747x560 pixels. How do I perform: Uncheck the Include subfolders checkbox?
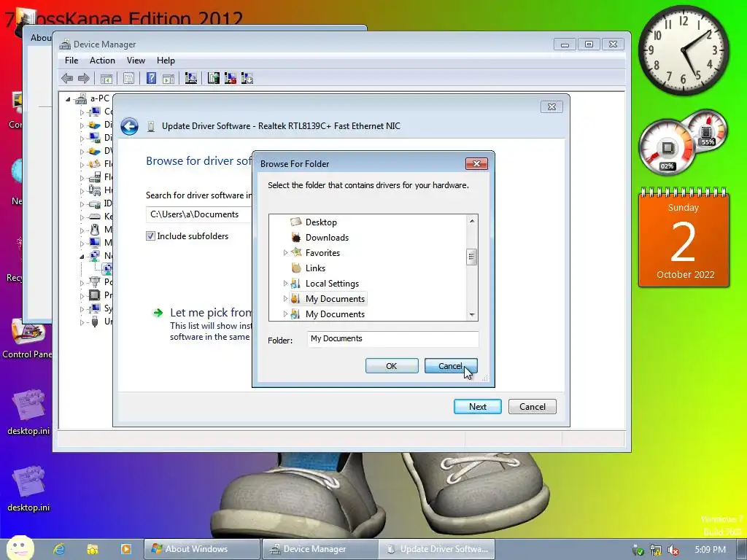[150, 236]
